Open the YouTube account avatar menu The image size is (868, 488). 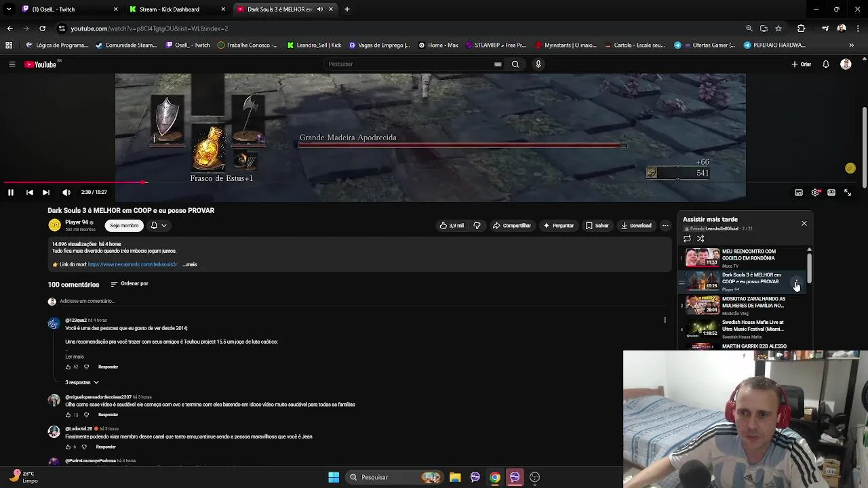click(846, 64)
